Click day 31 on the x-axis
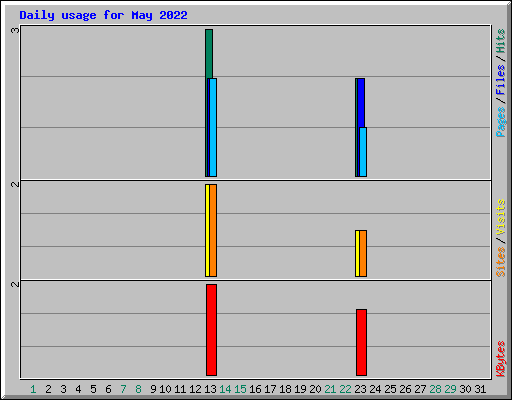This screenshot has width=512, height=400. 480,389
